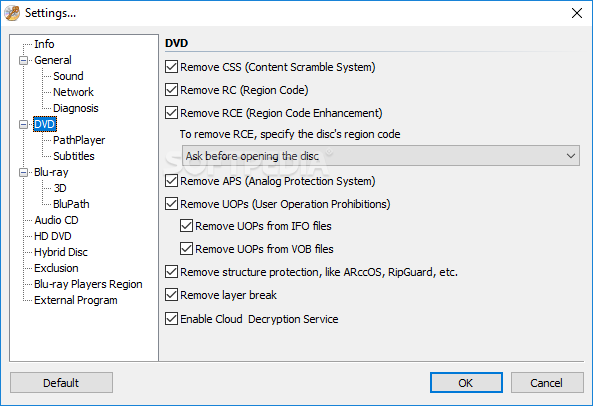Open the Audio CD settings
This screenshot has width=593, height=406.
coord(56,220)
